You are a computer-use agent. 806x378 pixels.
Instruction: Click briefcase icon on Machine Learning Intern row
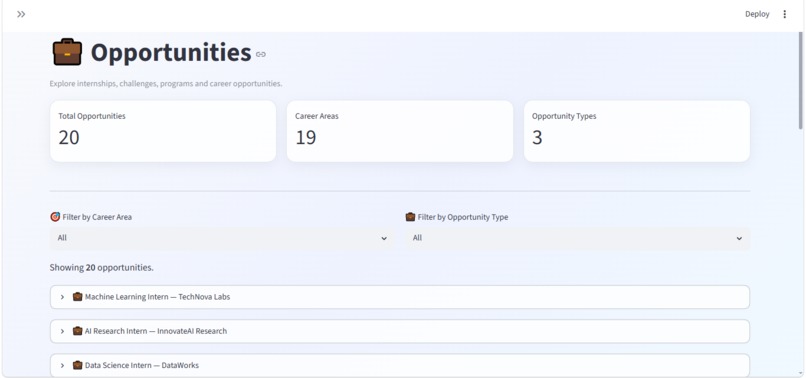pyautogui.click(x=78, y=297)
